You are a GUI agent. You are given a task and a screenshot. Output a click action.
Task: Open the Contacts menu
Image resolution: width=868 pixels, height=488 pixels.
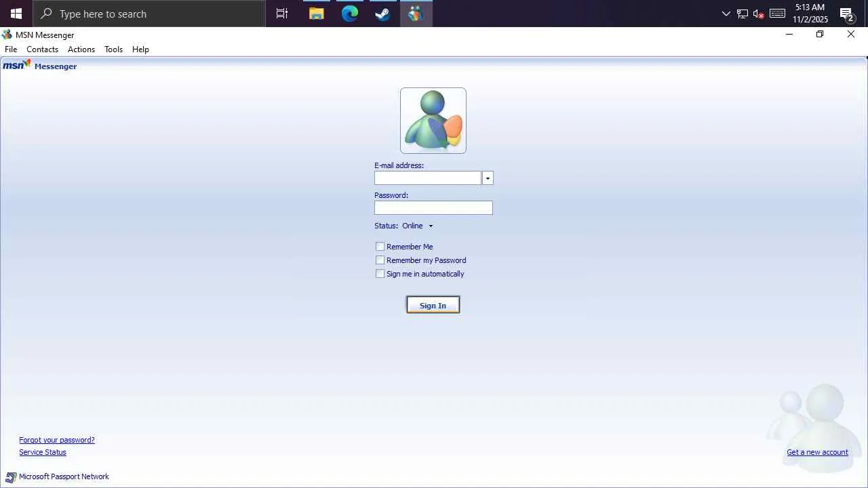[42, 49]
